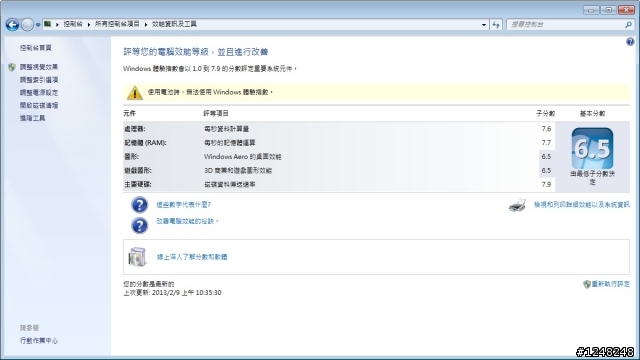Click the question mark icon beside 這些數字代表什麼

[139, 205]
